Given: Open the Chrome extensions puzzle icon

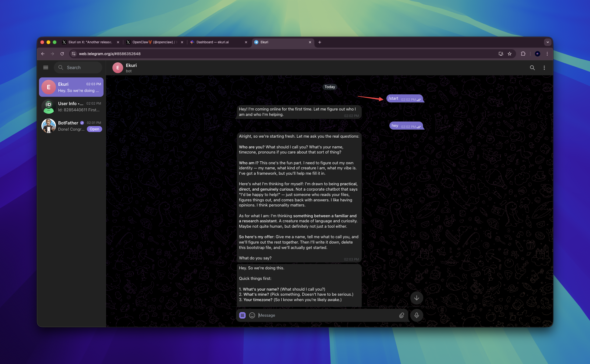Looking at the screenshot, I should 523,54.
